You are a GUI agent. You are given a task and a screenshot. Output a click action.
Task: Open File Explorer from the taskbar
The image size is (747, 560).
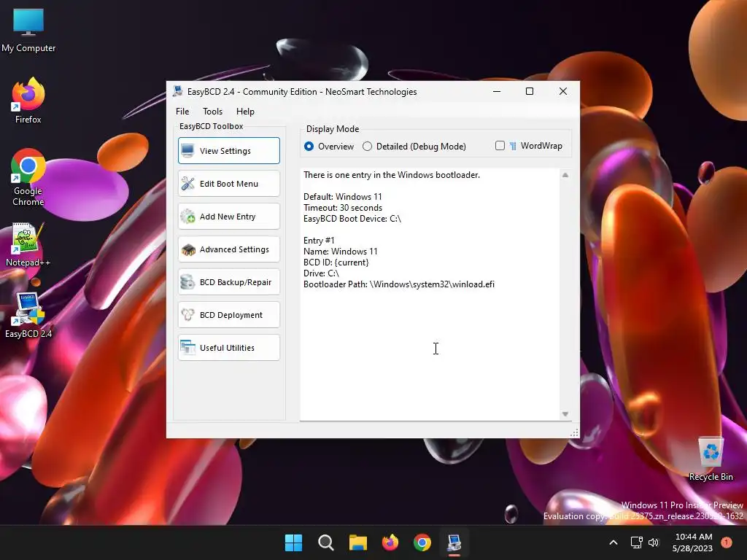(357, 542)
